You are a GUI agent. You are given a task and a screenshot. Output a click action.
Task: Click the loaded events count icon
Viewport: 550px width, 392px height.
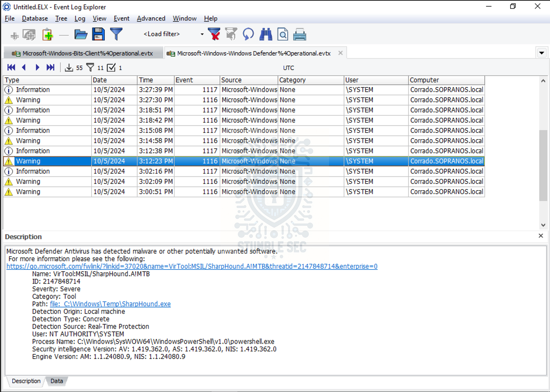pyautogui.click(x=69, y=68)
